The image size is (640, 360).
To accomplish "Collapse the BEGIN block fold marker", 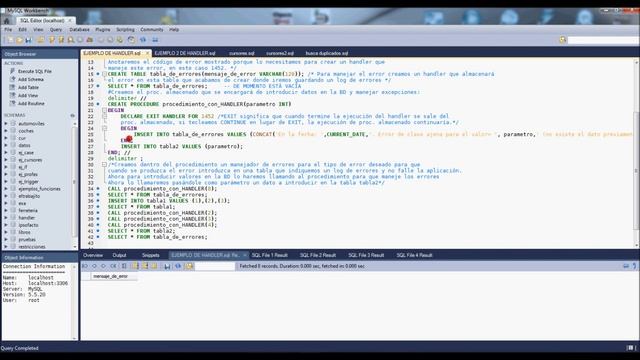I will click(x=104, y=110).
